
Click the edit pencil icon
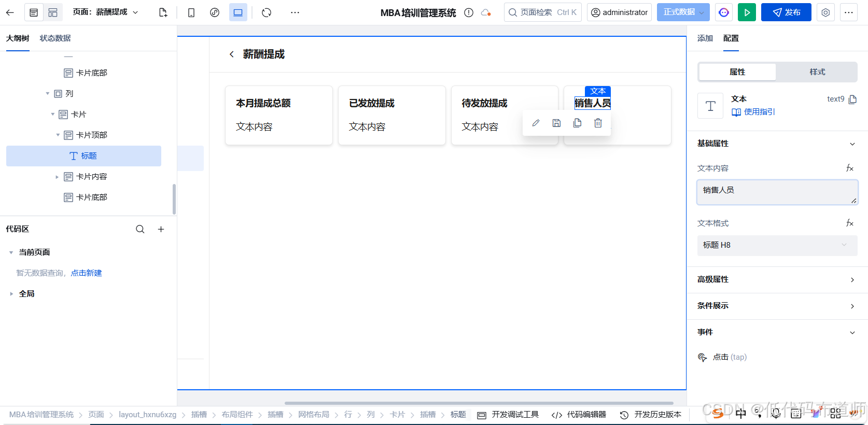click(536, 123)
